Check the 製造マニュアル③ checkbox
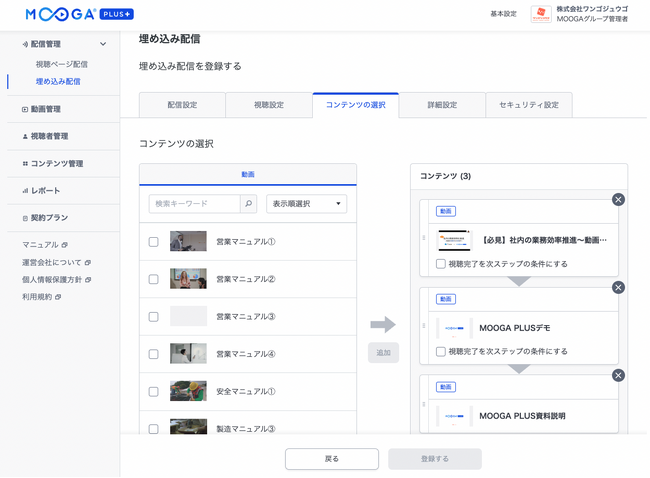The image size is (650, 478). pyautogui.click(x=153, y=429)
